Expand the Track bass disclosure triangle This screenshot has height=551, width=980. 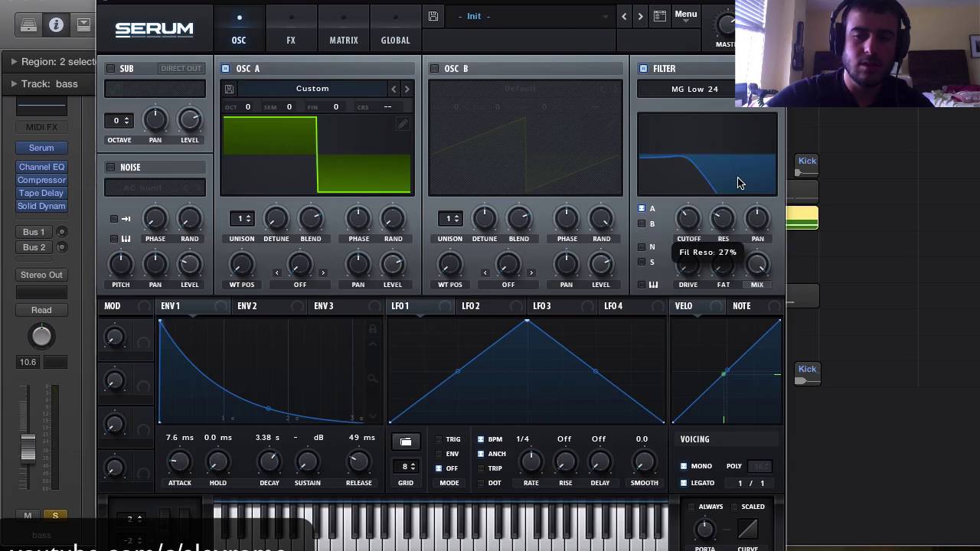14,83
